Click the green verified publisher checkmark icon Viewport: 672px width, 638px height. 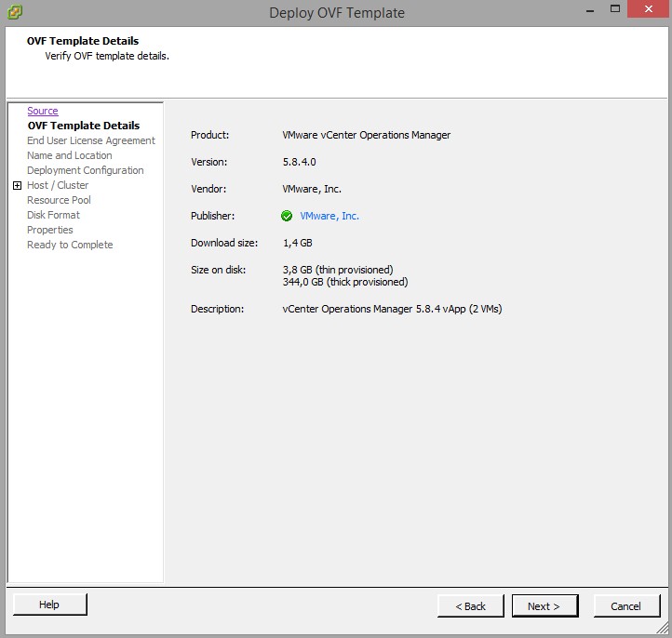[x=287, y=216]
